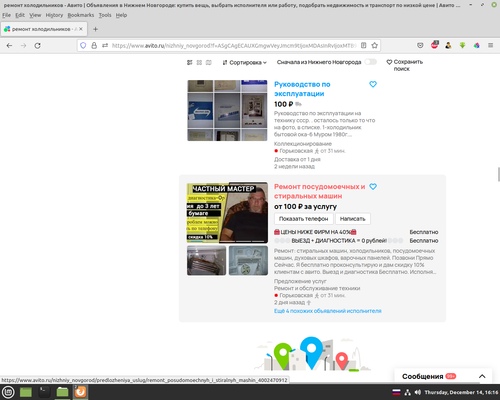Open the red ad-blocker extension icon
This screenshot has height=400, width=500.
coord(435,45)
